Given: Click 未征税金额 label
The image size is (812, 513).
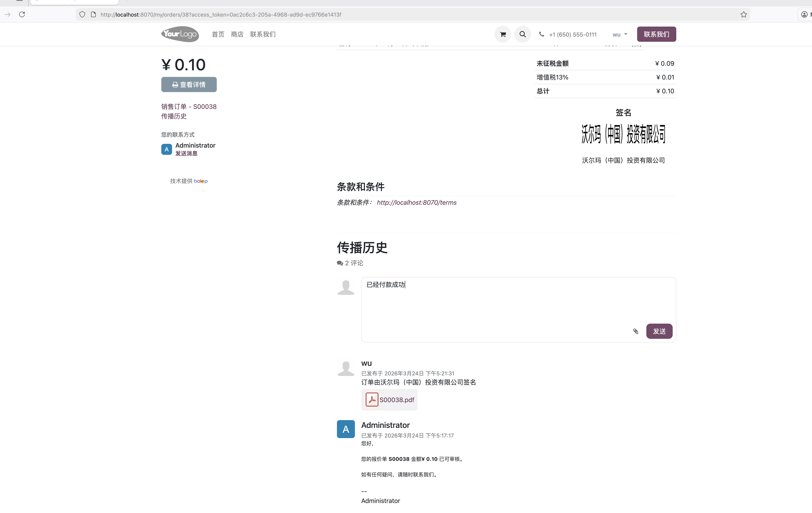Looking at the screenshot, I should coord(552,64).
